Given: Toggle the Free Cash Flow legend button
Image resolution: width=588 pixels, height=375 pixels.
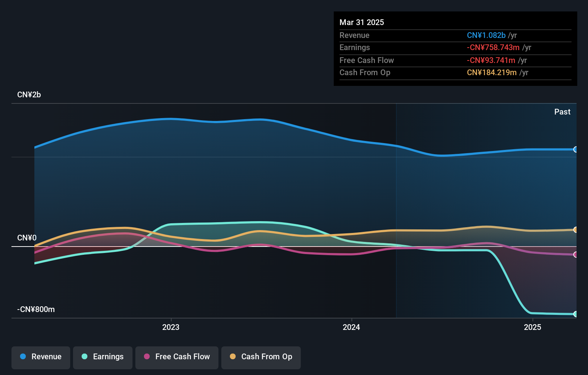Looking at the screenshot, I should coord(177,357).
